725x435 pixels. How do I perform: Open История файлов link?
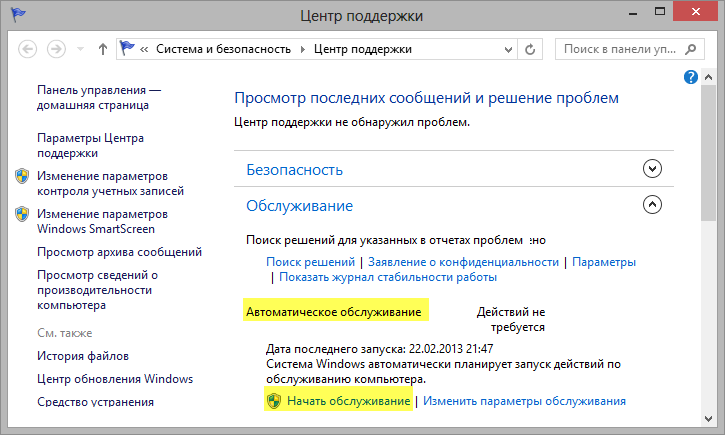pos(83,356)
